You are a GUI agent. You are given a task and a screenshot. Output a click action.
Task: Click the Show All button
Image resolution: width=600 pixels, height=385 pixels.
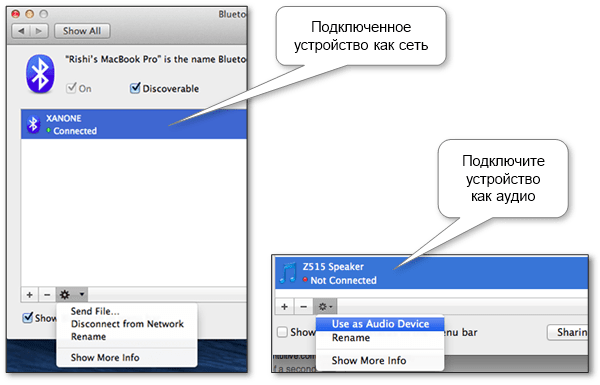82,31
